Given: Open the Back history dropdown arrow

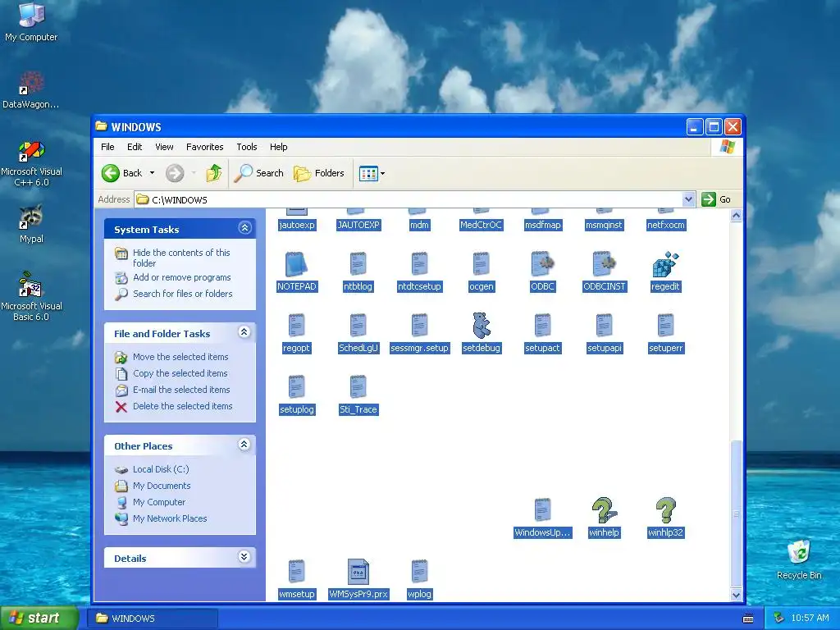Looking at the screenshot, I should click(152, 173).
